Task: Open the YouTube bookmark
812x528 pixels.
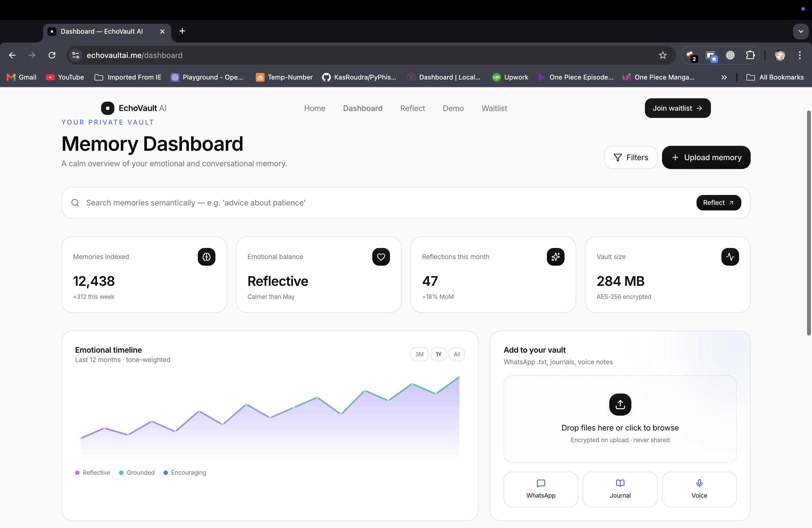Action: pyautogui.click(x=65, y=77)
